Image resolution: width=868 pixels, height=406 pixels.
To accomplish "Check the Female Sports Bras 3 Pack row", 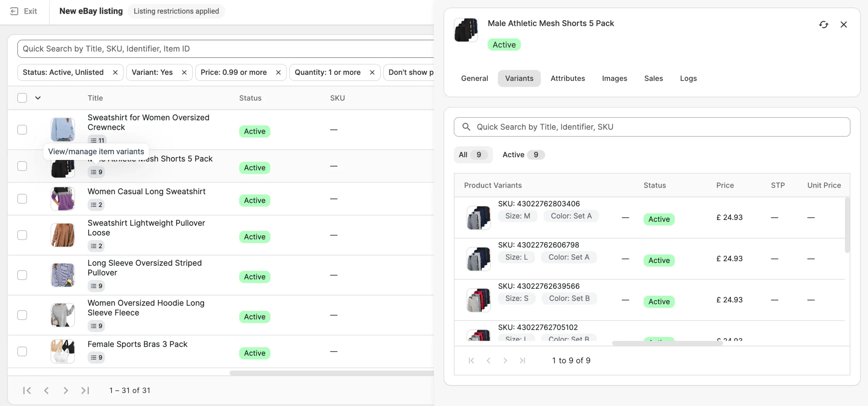I will point(22,351).
